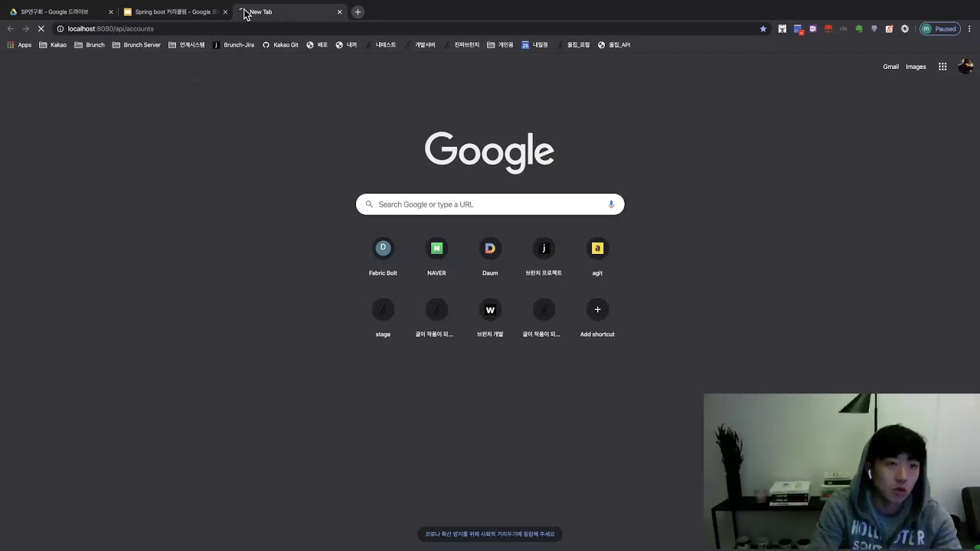Open the 배포 bookmark
The image size is (980, 551).
tap(317, 45)
